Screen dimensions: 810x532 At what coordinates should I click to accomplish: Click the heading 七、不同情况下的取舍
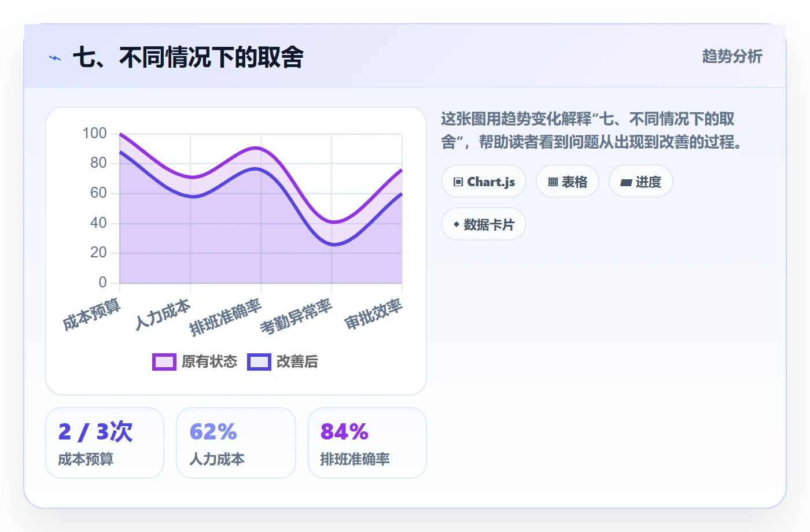pyautogui.click(x=188, y=57)
